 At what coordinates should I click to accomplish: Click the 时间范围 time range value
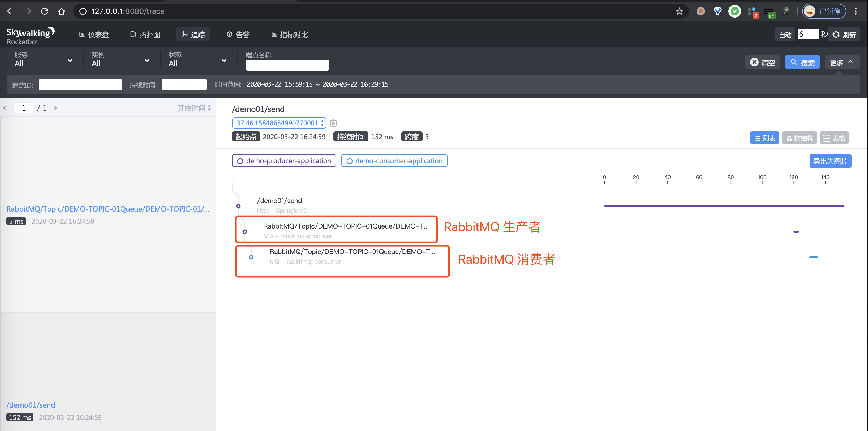pos(317,84)
